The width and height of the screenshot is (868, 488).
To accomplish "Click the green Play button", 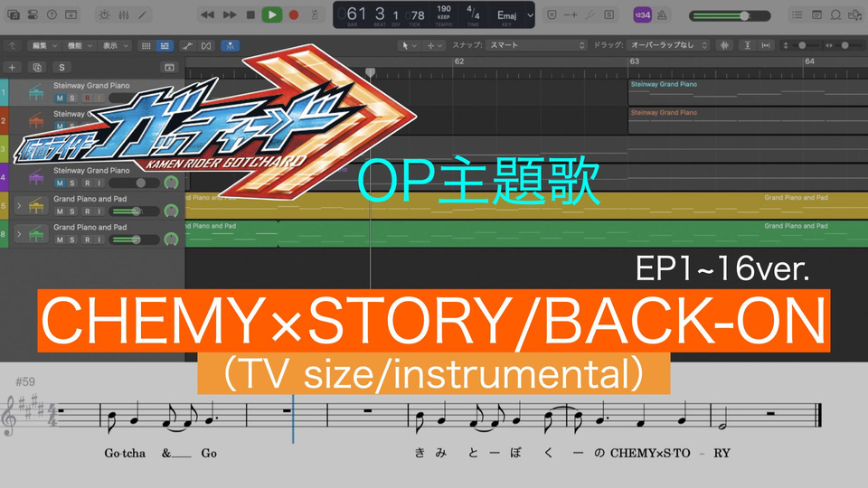I will [x=272, y=15].
